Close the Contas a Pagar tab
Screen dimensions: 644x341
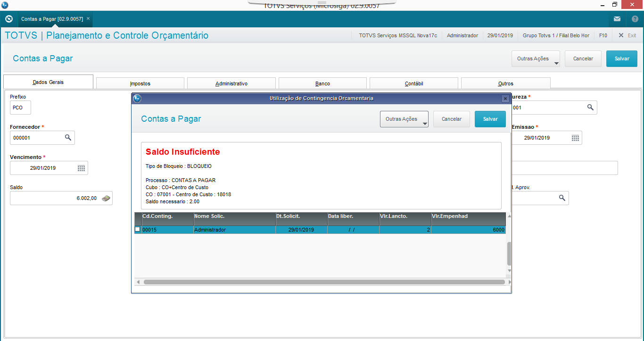[x=88, y=18]
